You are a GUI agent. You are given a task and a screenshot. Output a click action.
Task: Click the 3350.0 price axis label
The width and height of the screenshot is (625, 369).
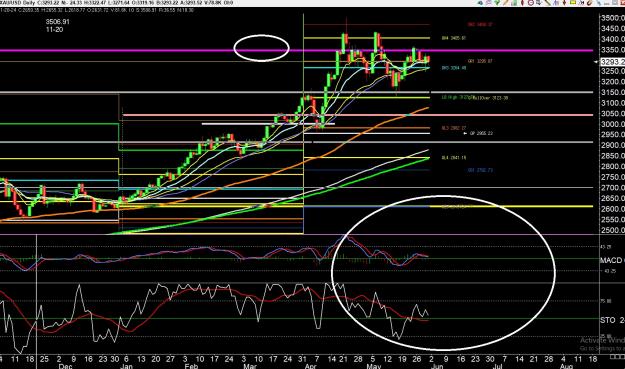613,50
